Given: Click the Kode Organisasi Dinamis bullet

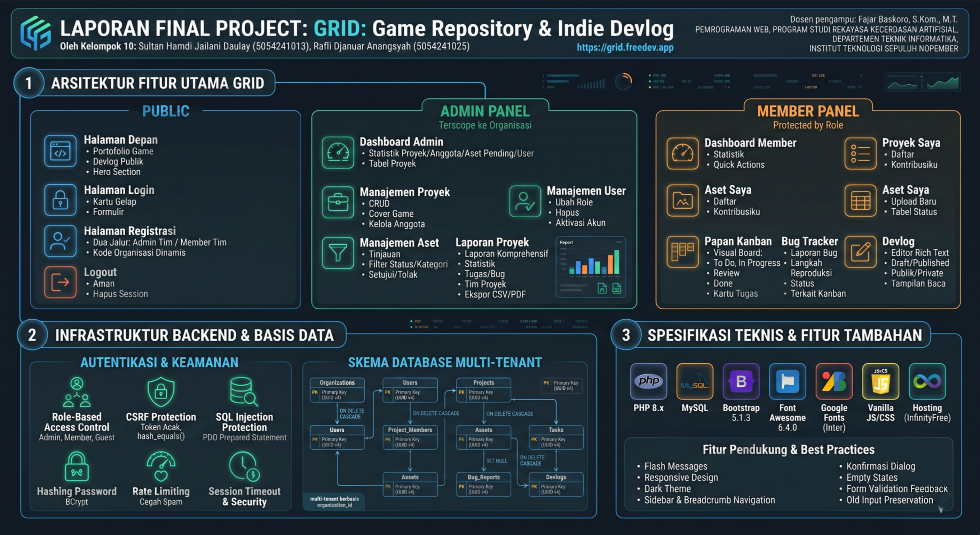Looking at the screenshot, I should click(x=139, y=253).
